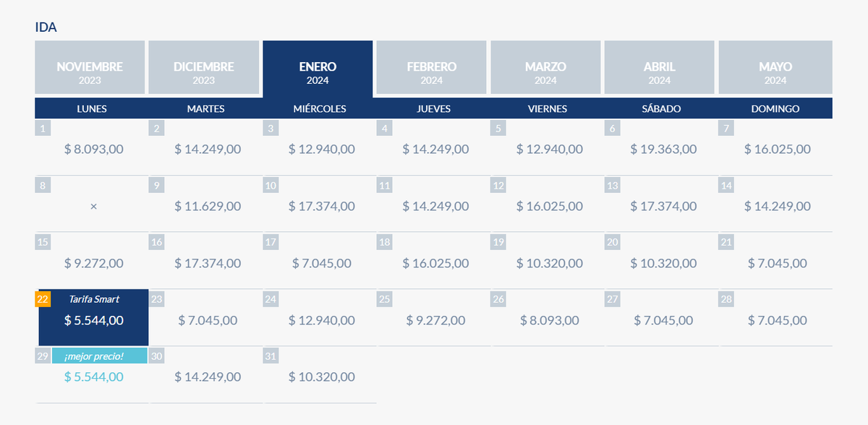Select day 30 fare $14.249,00

point(208,377)
